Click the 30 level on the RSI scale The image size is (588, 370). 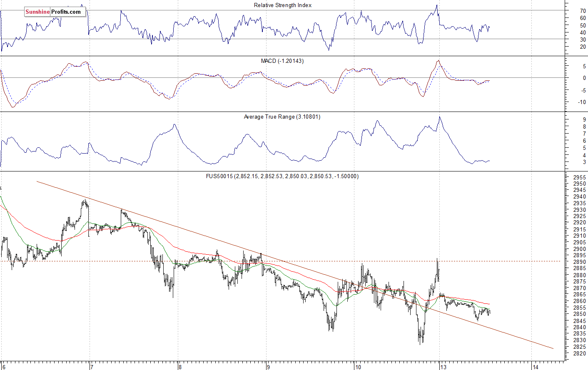click(x=583, y=40)
